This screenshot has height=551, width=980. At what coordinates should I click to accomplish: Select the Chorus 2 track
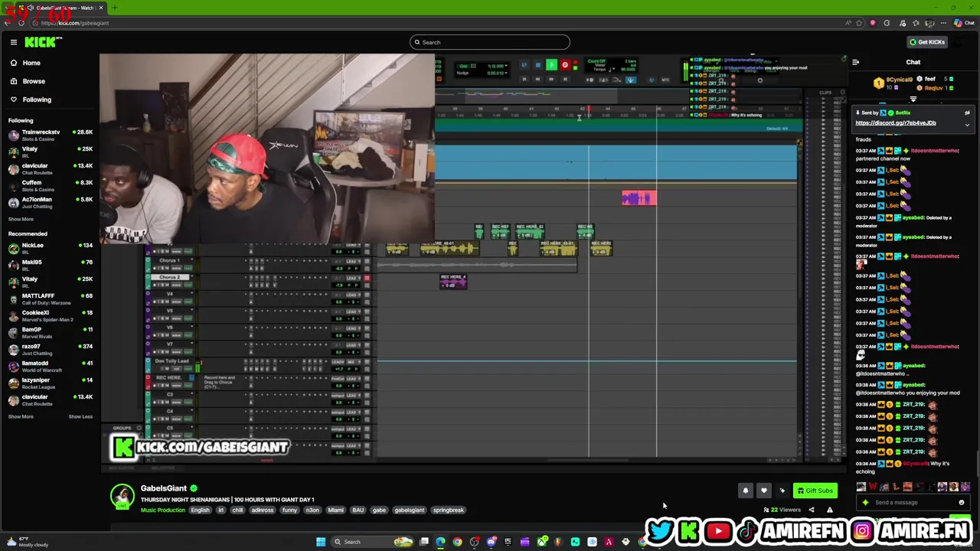170,277
